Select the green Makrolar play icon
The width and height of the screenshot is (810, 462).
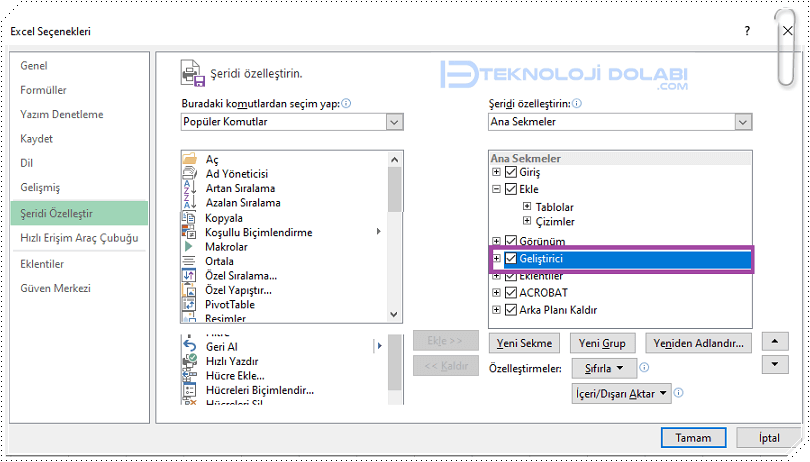189,246
